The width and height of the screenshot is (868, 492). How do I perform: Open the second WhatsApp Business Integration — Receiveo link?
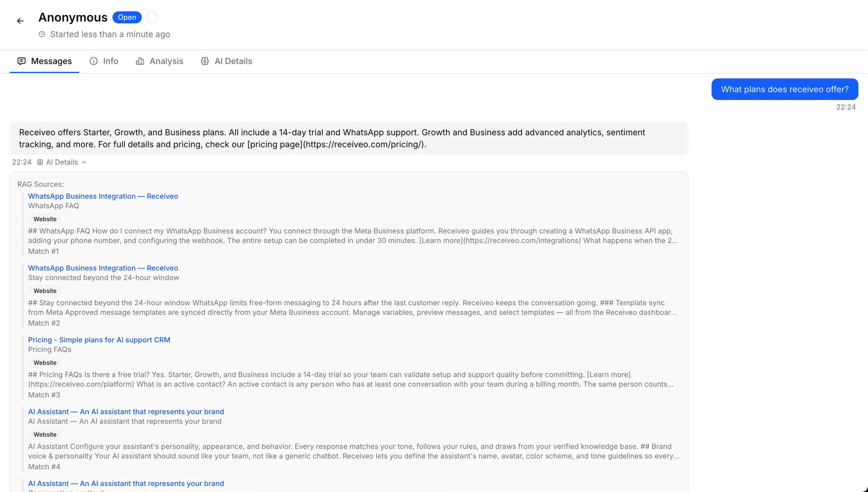(x=103, y=268)
